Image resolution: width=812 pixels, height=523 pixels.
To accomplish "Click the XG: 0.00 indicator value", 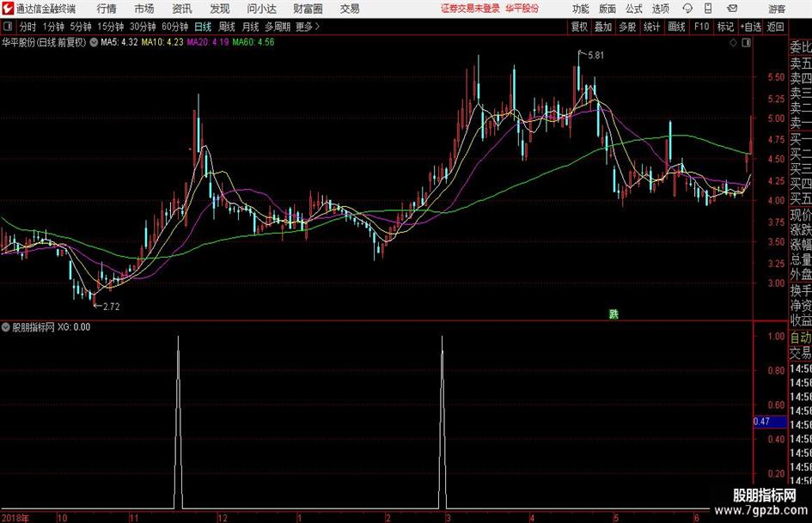I will click(74, 327).
